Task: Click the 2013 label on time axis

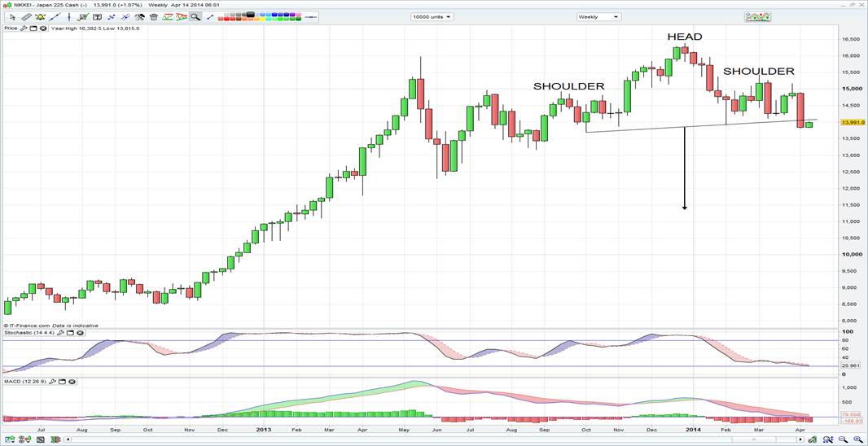Action: click(x=264, y=428)
